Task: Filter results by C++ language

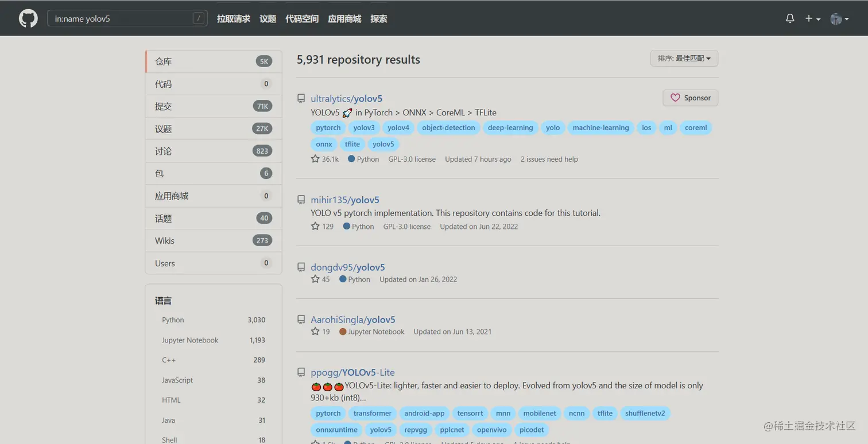Action: tap(214, 360)
